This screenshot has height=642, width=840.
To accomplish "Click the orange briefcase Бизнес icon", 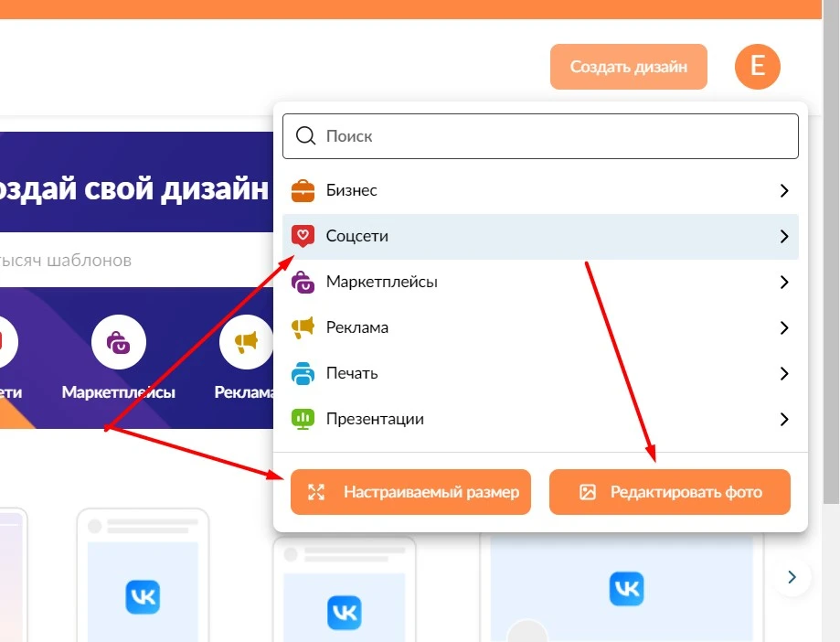I will [303, 191].
